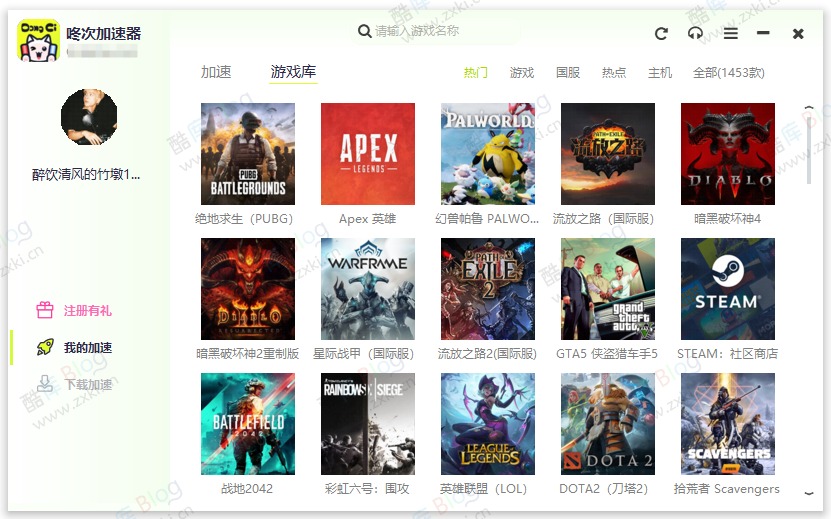
Task: Click the rocket icon beside 我的加速
Action: click(45, 347)
